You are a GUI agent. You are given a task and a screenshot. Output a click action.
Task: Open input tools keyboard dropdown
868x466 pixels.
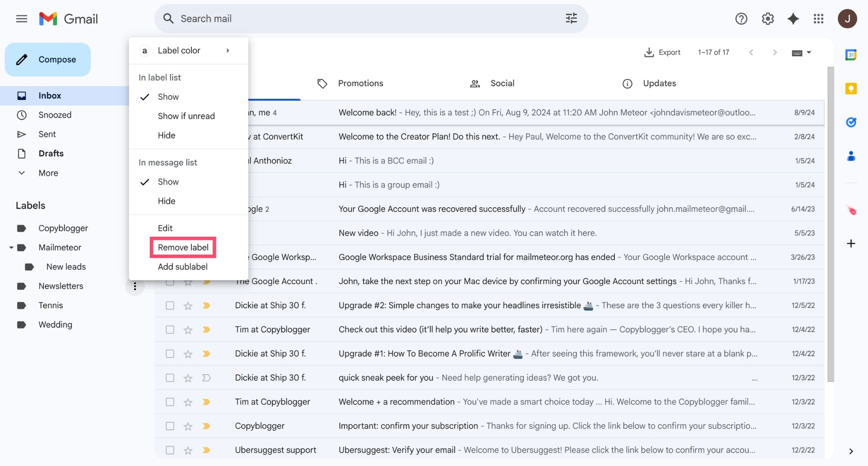point(801,53)
